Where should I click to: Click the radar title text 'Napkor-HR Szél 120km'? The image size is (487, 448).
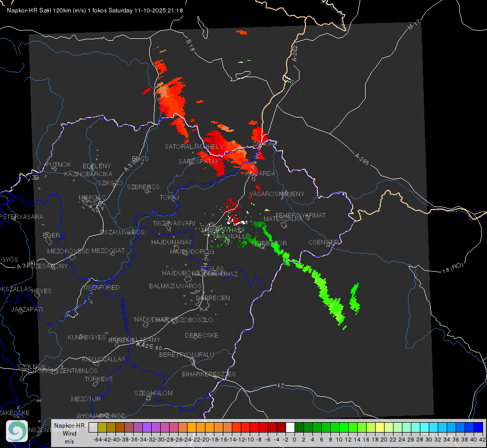(x=39, y=10)
